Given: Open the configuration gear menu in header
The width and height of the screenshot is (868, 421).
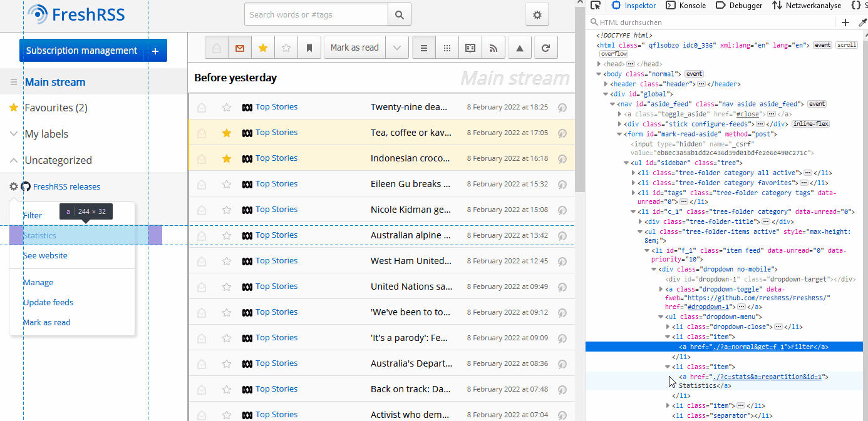Looking at the screenshot, I should 537,14.
